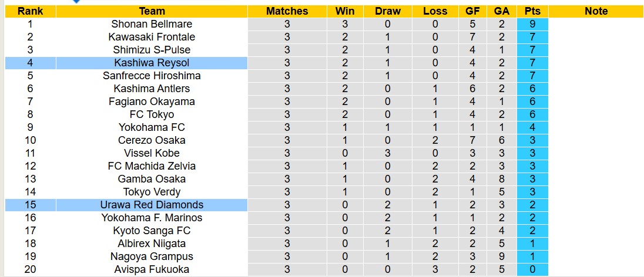Click the Sanfrecce Hiroshima team name
The height and width of the screenshot is (277, 644).
tap(152, 76)
